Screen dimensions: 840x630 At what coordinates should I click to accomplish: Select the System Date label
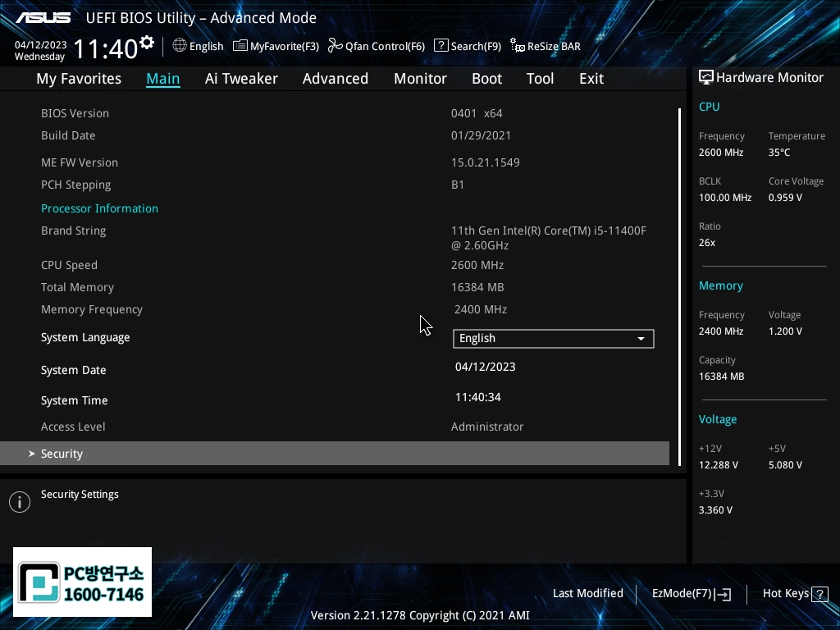pyautogui.click(x=73, y=370)
